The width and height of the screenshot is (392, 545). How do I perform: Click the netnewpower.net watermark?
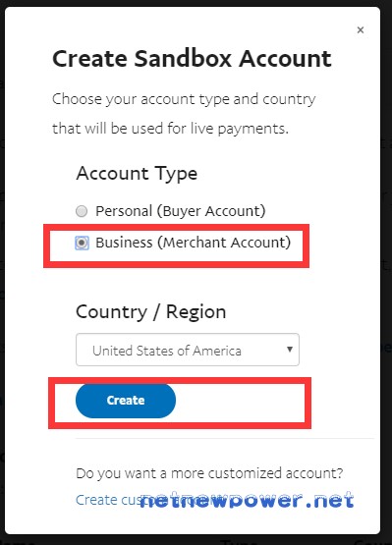point(247,501)
